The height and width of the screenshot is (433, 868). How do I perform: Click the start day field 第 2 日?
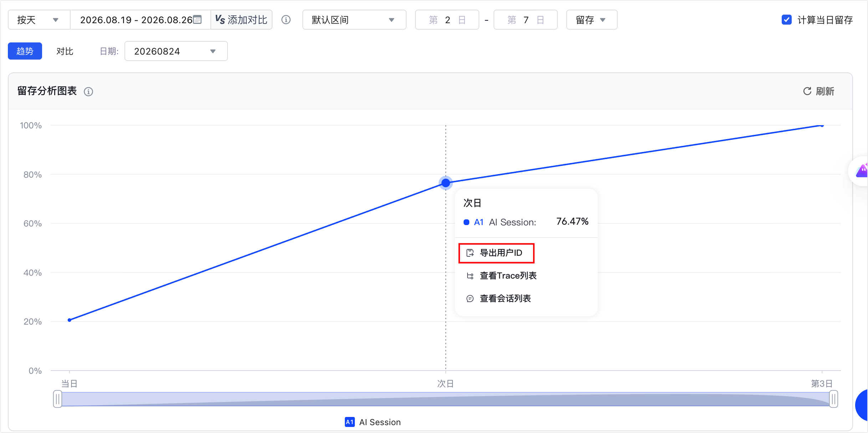coord(447,20)
